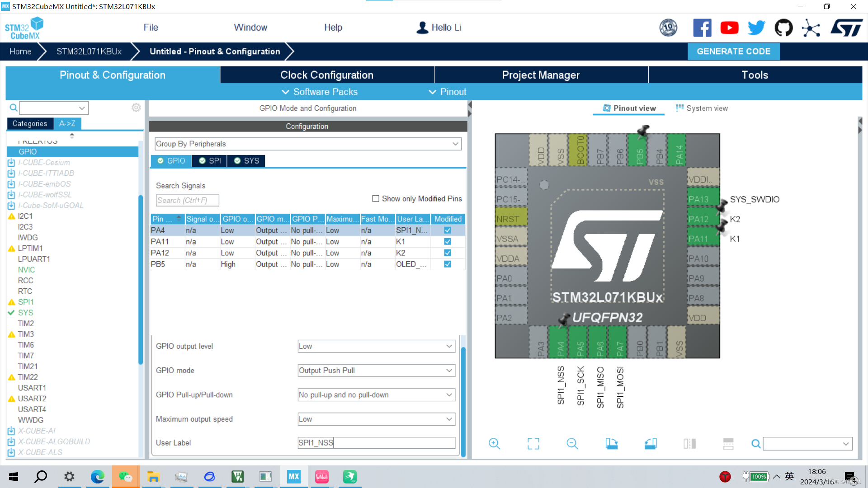The image size is (868, 488).
Task: Toggle Modified checkbox for PA12 row
Action: pyautogui.click(x=448, y=253)
